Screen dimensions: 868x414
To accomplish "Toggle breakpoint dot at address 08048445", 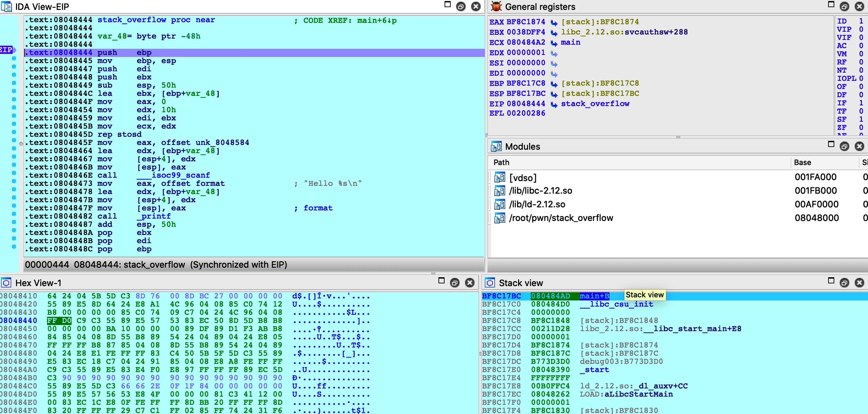I will [x=14, y=59].
